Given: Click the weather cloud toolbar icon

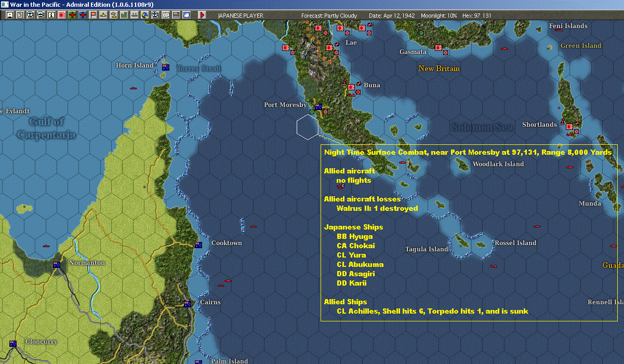Looking at the screenshot, I should (187, 15).
